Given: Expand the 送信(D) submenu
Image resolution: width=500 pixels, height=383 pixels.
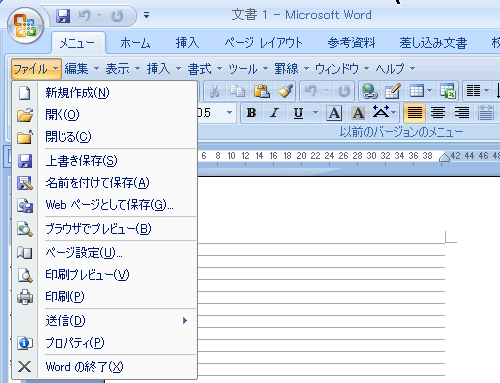Looking at the screenshot, I should (x=105, y=321).
